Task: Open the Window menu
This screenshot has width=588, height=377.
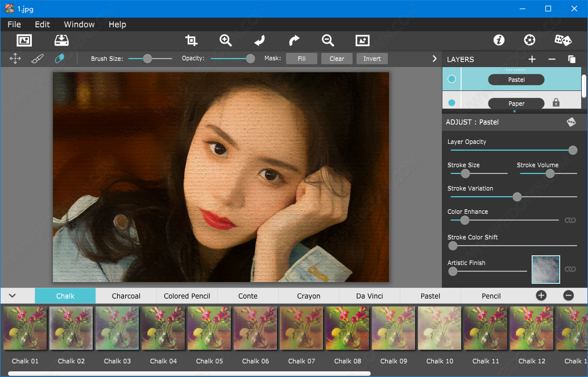Action: click(x=79, y=24)
